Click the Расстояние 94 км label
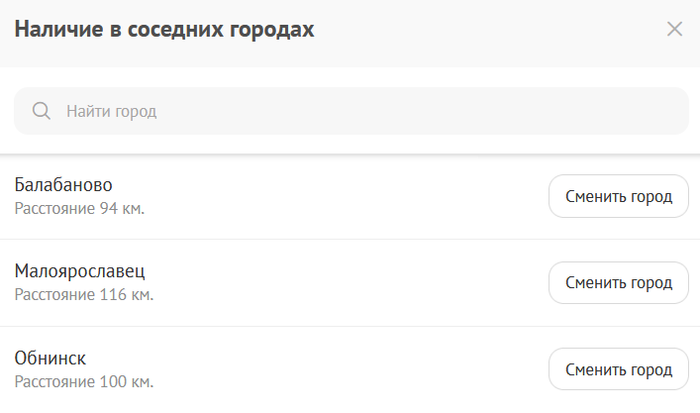700x413 pixels. click(79, 209)
